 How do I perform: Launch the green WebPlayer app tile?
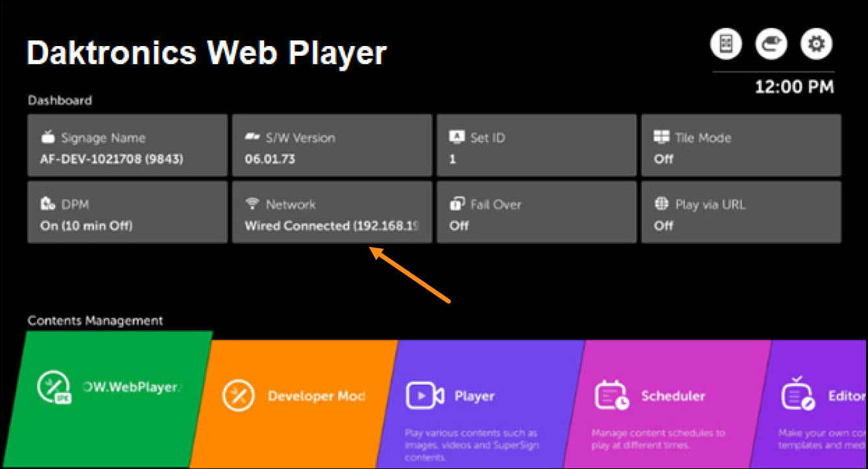(x=114, y=399)
